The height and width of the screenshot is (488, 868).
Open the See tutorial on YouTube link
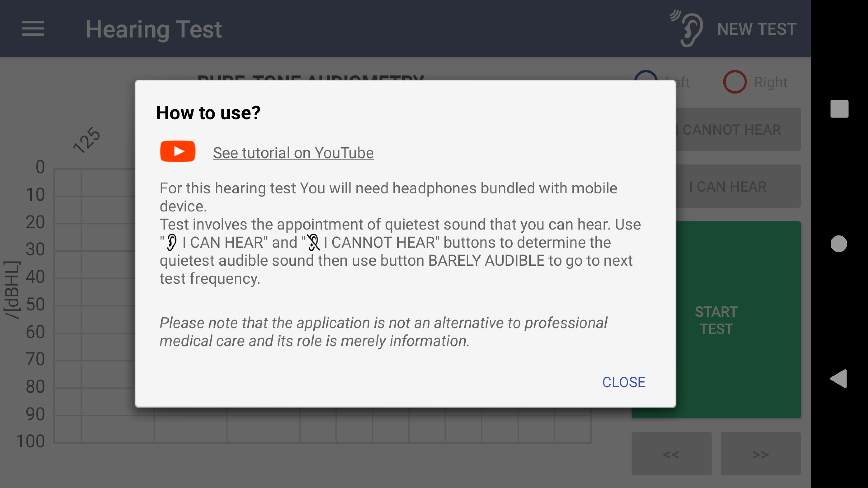(293, 153)
